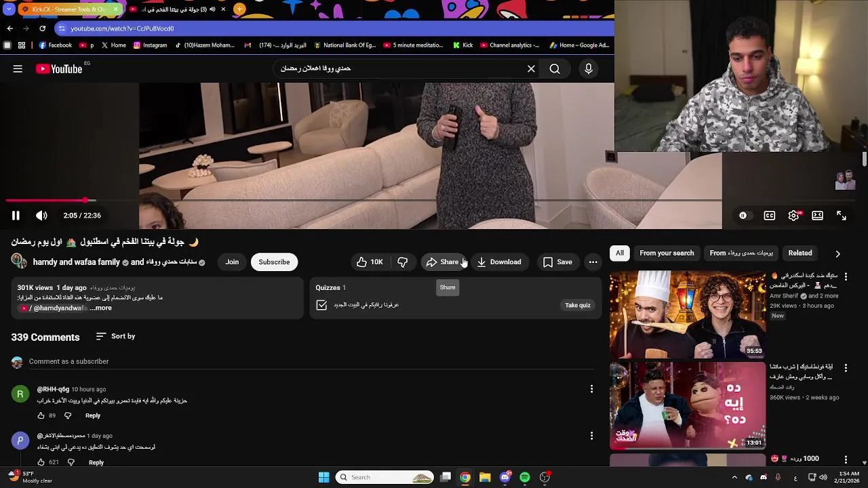
Task: Open the player settings gear
Action: tap(793, 216)
